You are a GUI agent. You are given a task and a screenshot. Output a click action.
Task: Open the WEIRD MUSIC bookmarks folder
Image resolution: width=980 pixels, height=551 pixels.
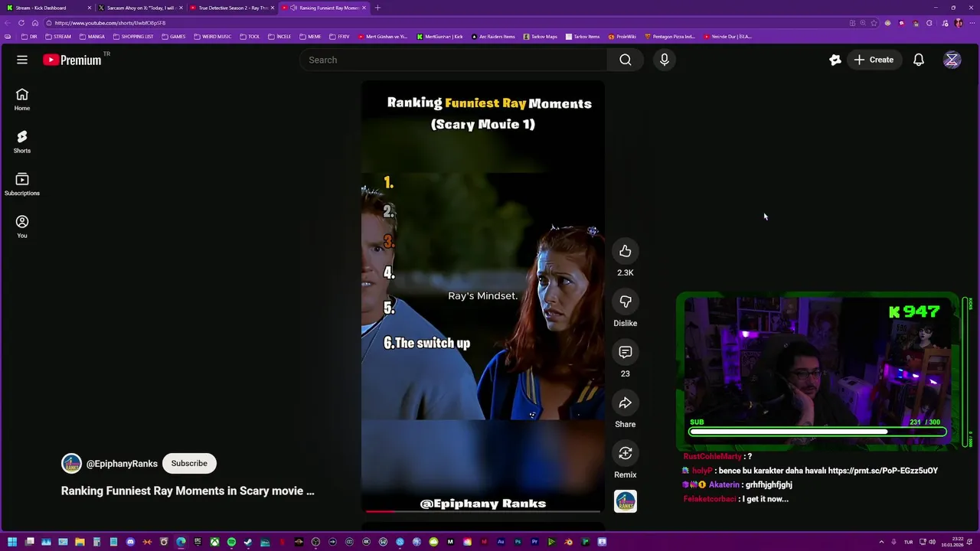point(213,37)
